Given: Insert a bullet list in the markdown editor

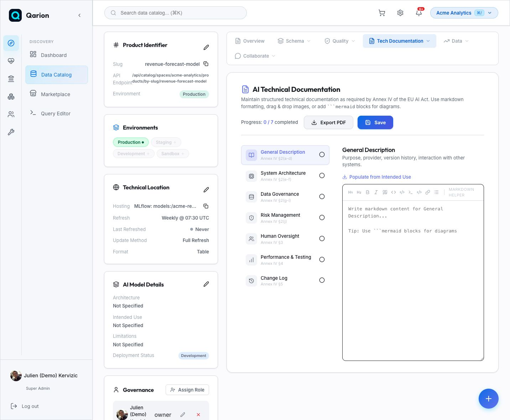Looking at the screenshot, I should tap(436, 192).
